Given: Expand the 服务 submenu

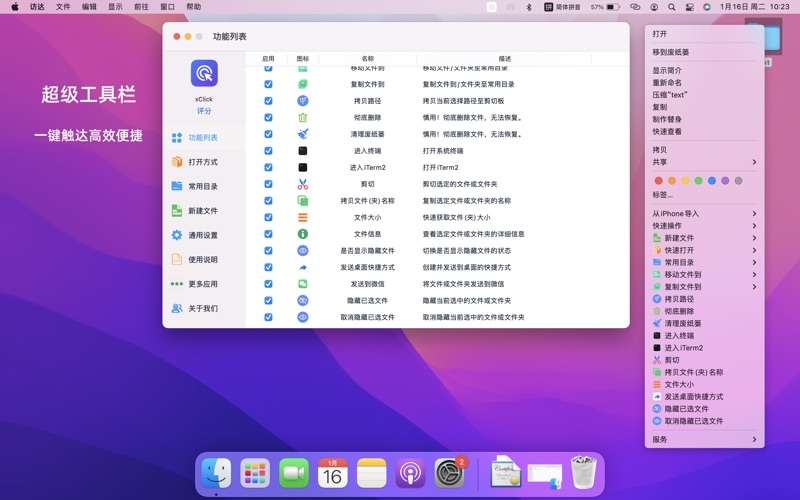Looking at the screenshot, I should click(704, 439).
